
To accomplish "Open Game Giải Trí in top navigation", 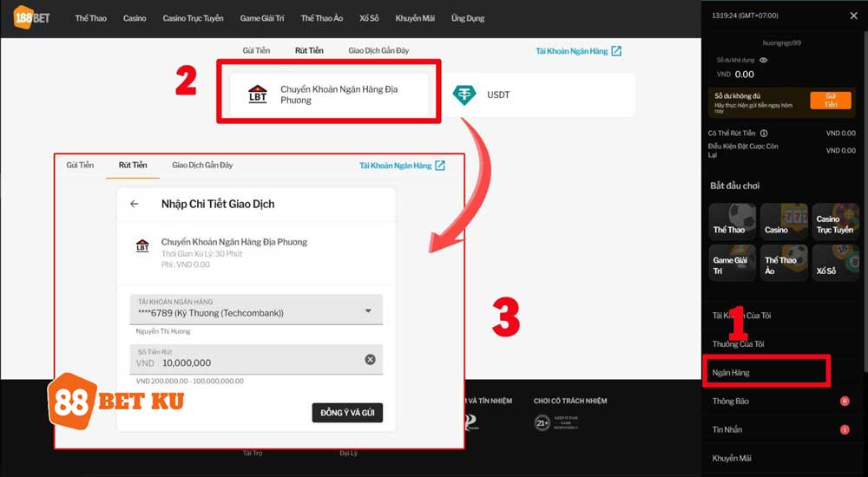I will (x=262, y=18).
